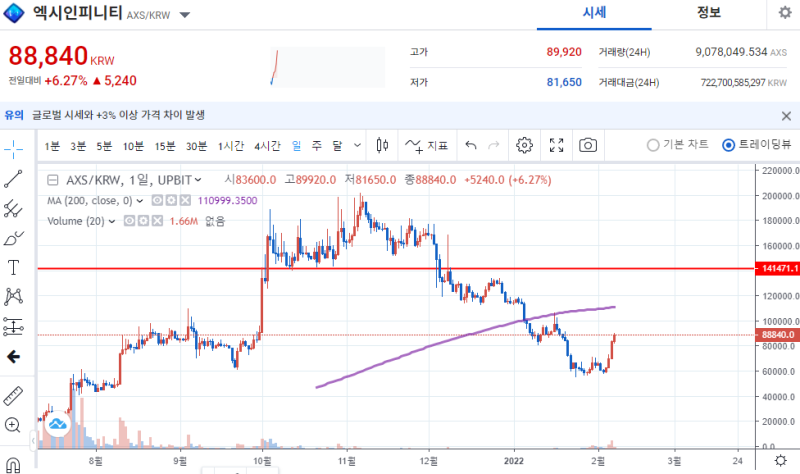
Task: Select the position forecasting tool
Action: pyautogui.click(x=13, y=327)
